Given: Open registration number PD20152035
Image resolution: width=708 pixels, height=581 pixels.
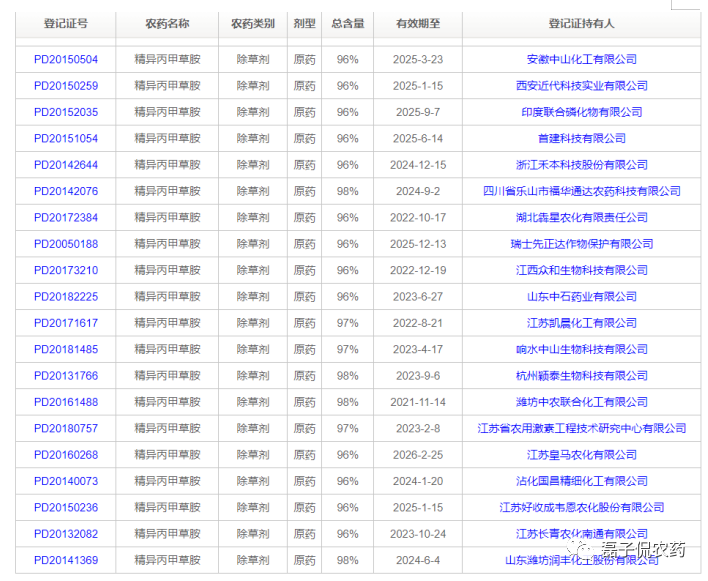Looking at the screenshot, I should pos(66,112).
